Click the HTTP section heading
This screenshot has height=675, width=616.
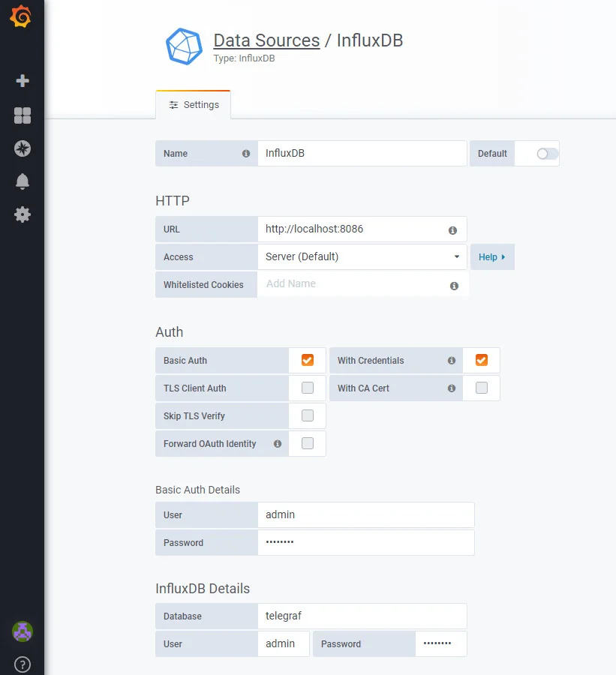[x=173, y=200]
